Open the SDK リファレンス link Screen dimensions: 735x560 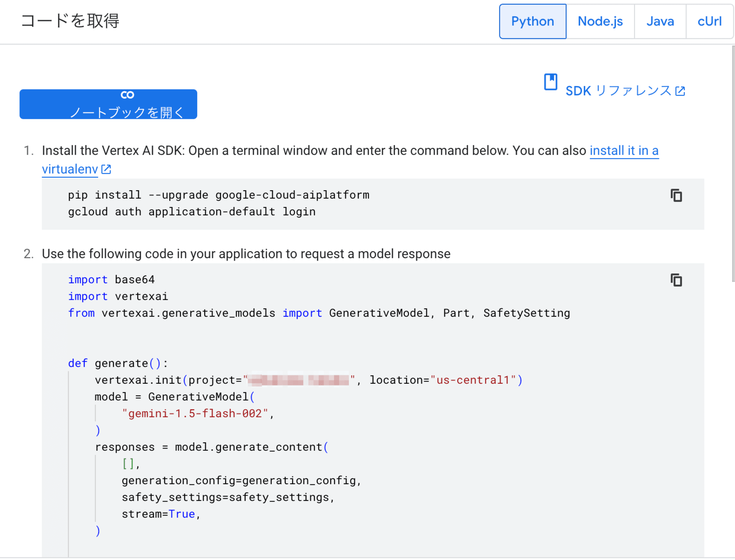point(619,91)
